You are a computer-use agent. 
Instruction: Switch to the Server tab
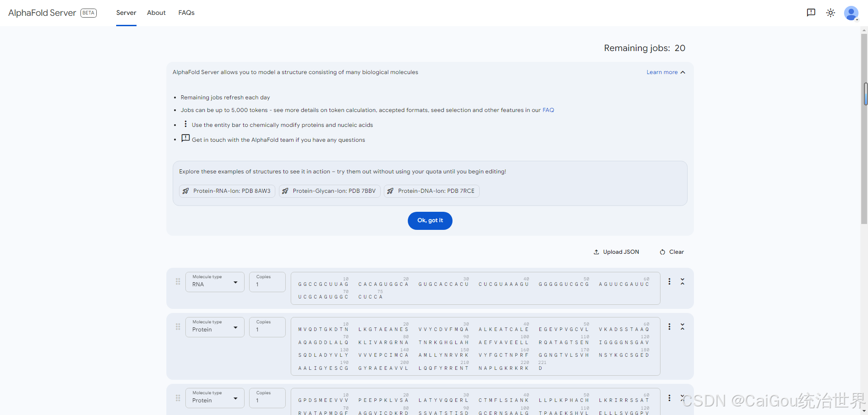[x=126, y=13]
